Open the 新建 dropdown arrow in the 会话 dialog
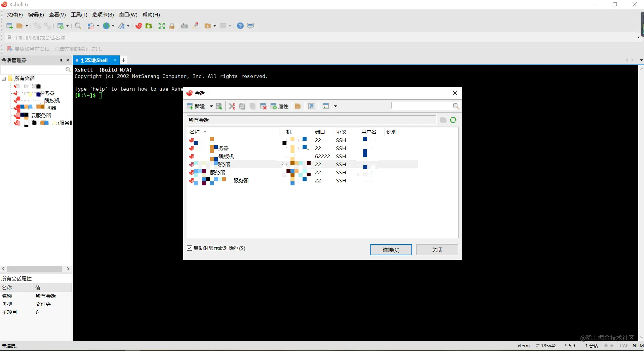The width and height of the screenshot is (644, 351). pyautogui.click(x=211, y=106)
